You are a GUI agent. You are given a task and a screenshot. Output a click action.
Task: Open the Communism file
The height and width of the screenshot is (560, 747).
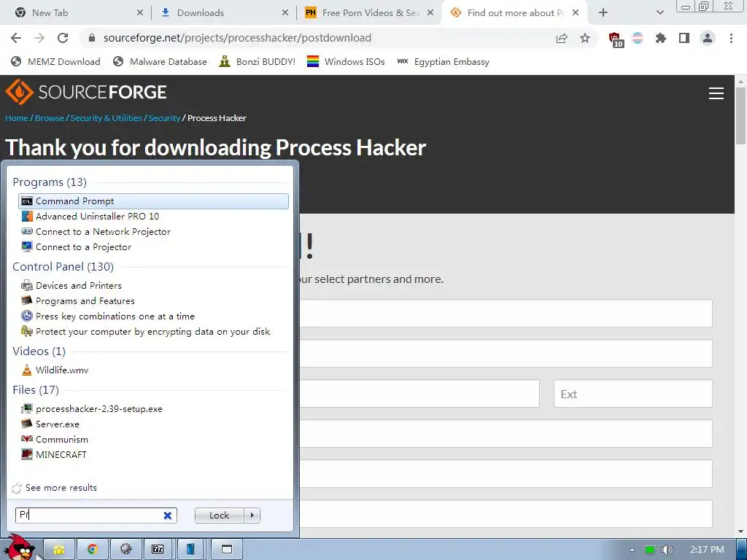pyautogui.click(x=61, y=439)
